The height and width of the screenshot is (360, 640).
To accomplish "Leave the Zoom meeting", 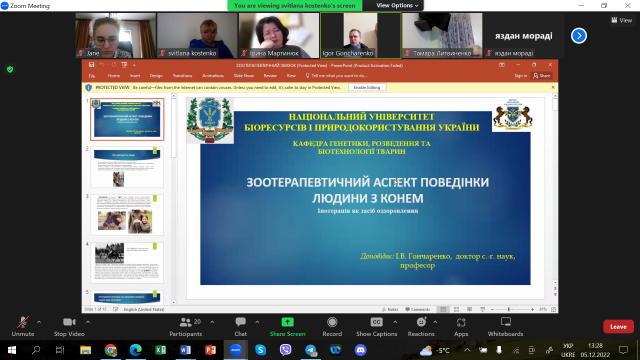I will coord(618,327).
